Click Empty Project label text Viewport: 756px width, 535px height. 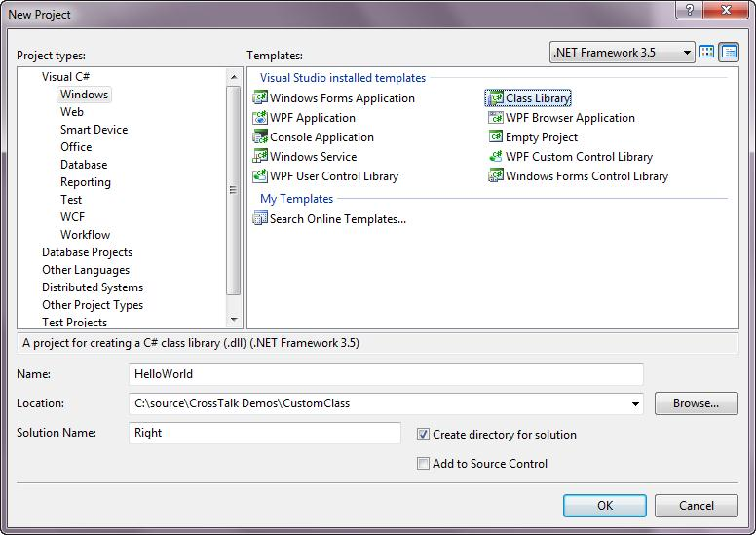click(x=541, y=137)
